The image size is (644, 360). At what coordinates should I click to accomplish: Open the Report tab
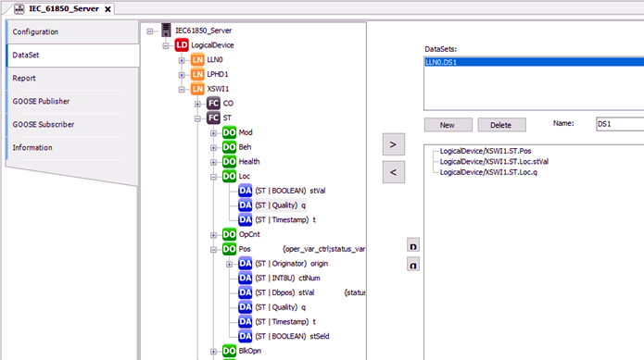(73, 79)
